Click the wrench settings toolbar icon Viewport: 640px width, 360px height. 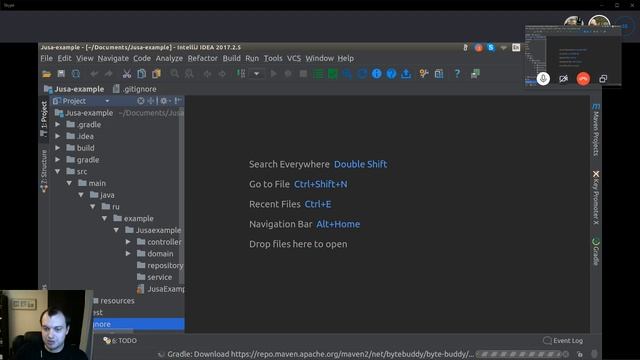(x=424, y=74)
